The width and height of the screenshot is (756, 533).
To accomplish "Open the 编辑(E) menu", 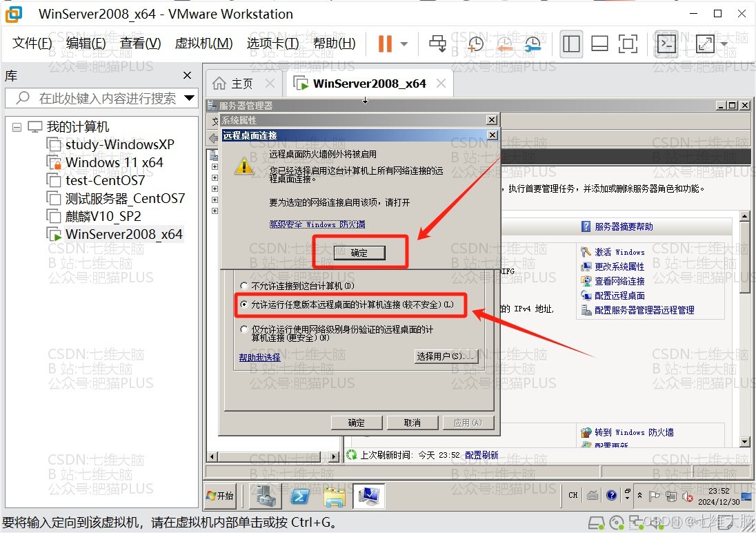I will click(x=86, y=43).
